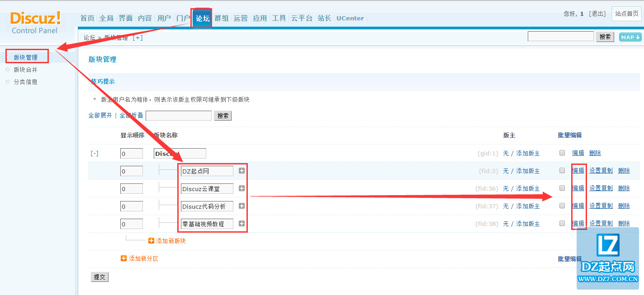Check the gid:1 category batch-edit checkbox

click(562, 153)
